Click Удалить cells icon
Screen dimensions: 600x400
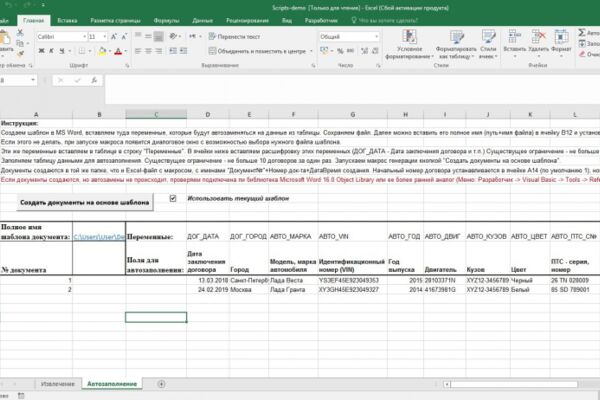coord(538,37)
